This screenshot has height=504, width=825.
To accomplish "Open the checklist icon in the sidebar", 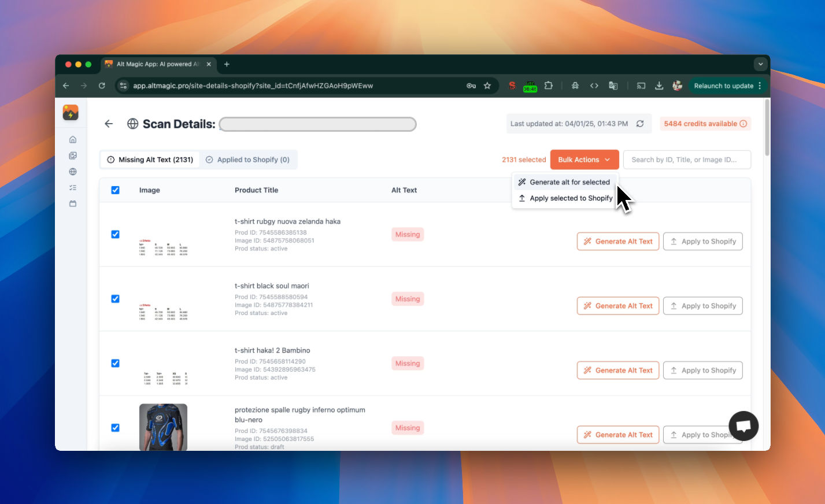I will [73, 188].
